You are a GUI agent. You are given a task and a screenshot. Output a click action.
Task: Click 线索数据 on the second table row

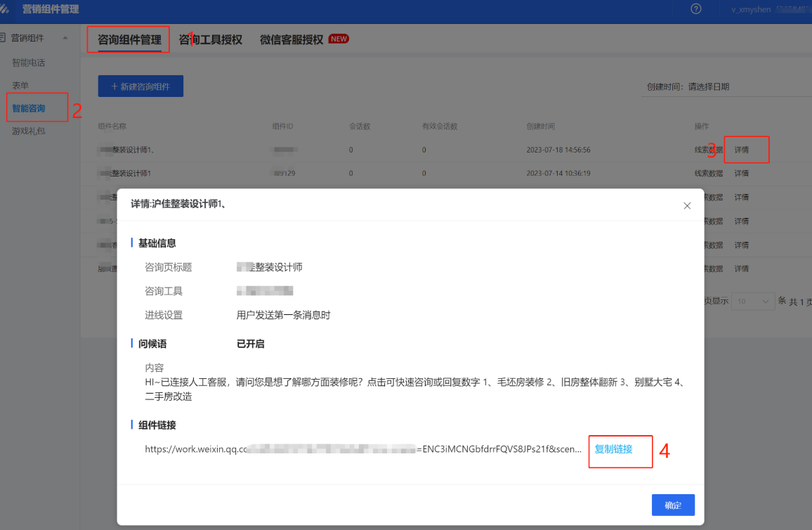click(x=708, y=173)
